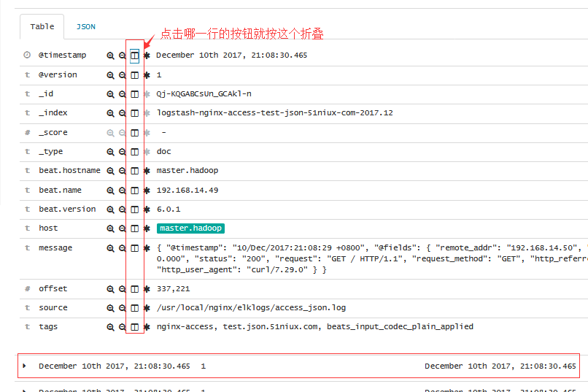Click the highlighted master.hadoop host value

pos(190,228)
